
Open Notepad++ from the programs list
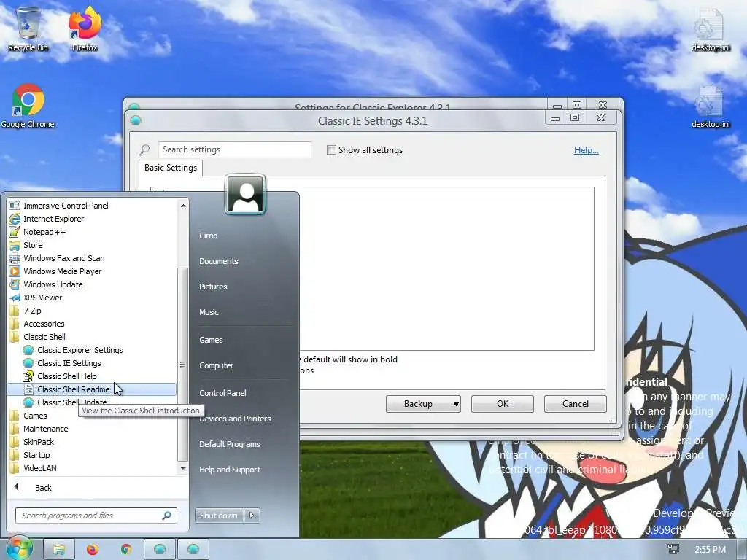click(44, 232)
